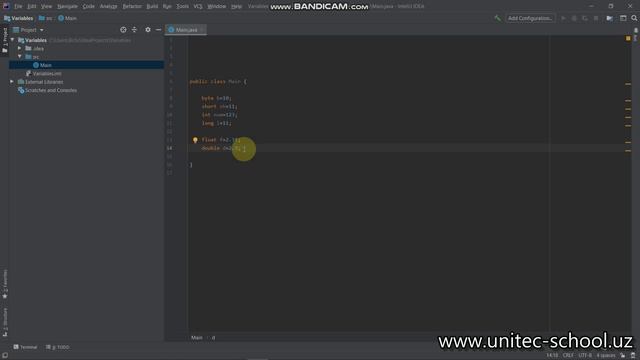
Task: Click the Variables breadcrumb in navigation bar
Action: [x=19, y=18]
